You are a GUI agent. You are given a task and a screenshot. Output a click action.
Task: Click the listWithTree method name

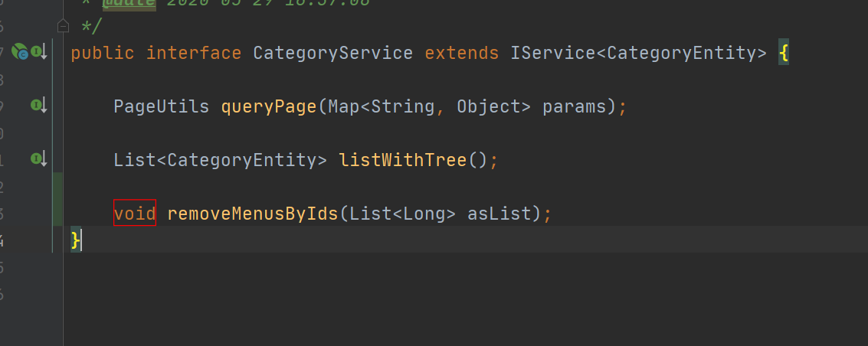tap(403, 160)
